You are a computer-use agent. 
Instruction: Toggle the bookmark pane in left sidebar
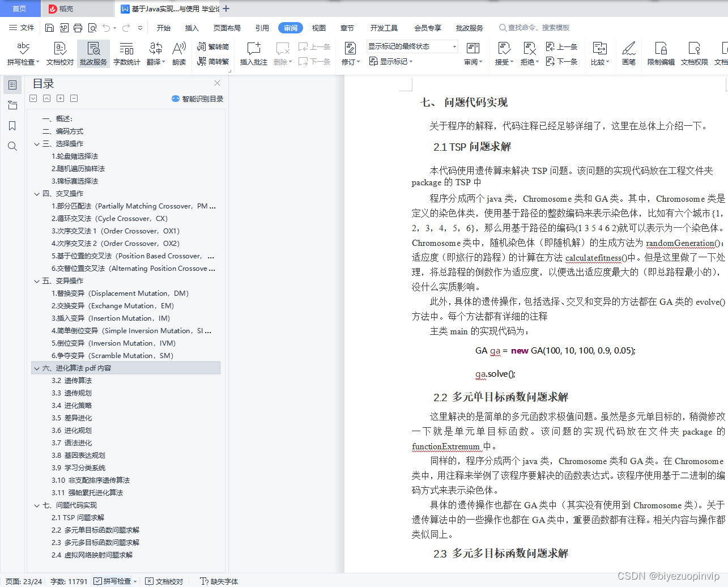click(x=12, y=126)
